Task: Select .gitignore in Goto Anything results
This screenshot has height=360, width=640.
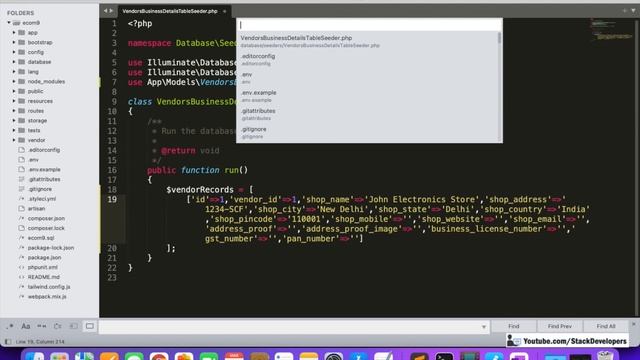Action: (367, 133)
